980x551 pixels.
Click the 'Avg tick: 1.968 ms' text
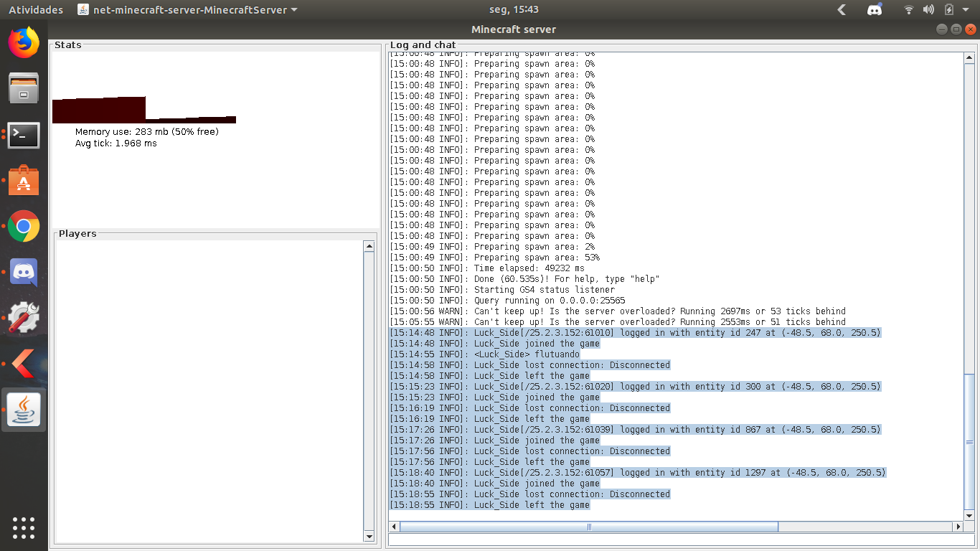(x=116, y=143)
